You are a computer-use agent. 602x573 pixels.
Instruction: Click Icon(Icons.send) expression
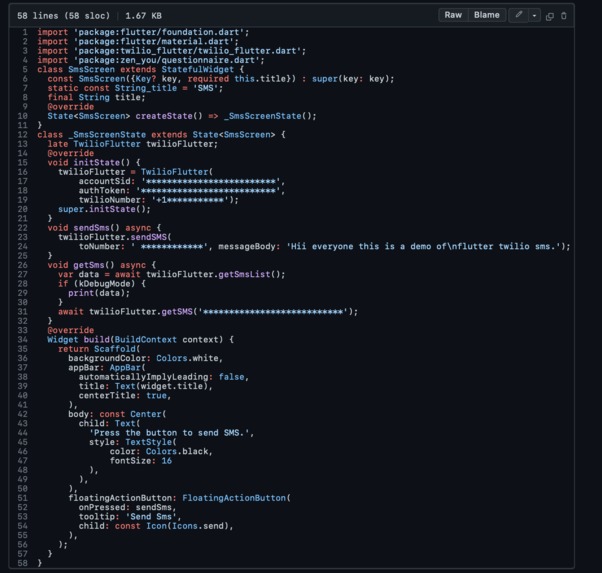(x=187, y=526)
